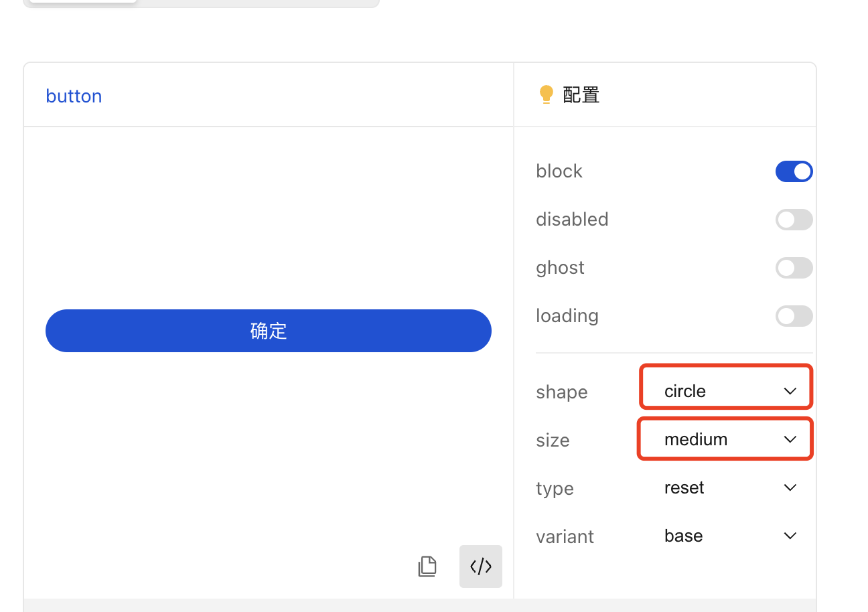Click the button component link

click(74, 96)
